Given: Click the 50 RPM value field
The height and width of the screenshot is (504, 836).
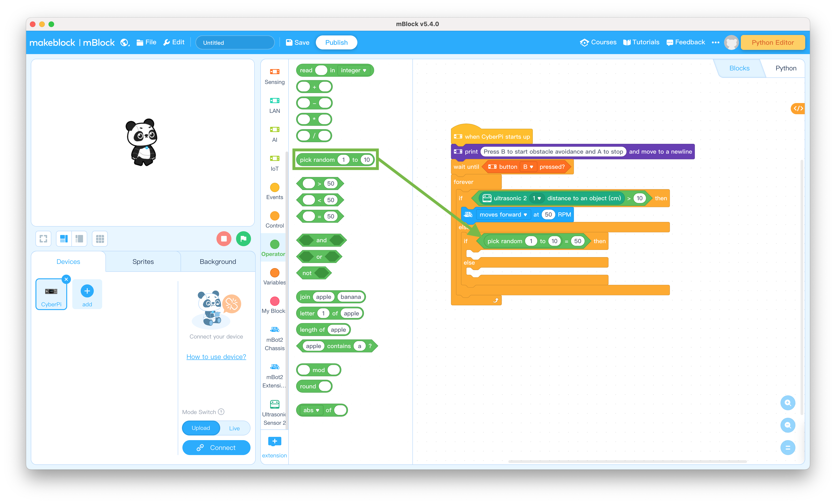Looking at the screenshot, I should click(548, 214).
